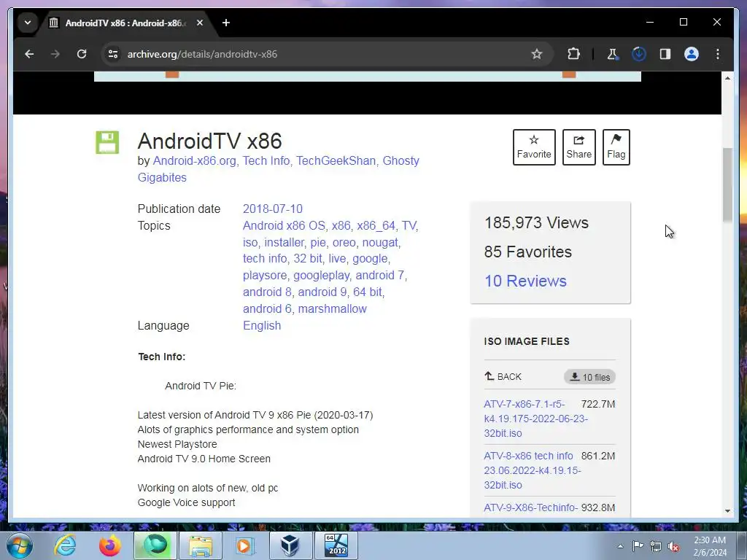Click page scrollbar up arrow

click(x=727, y=77)
